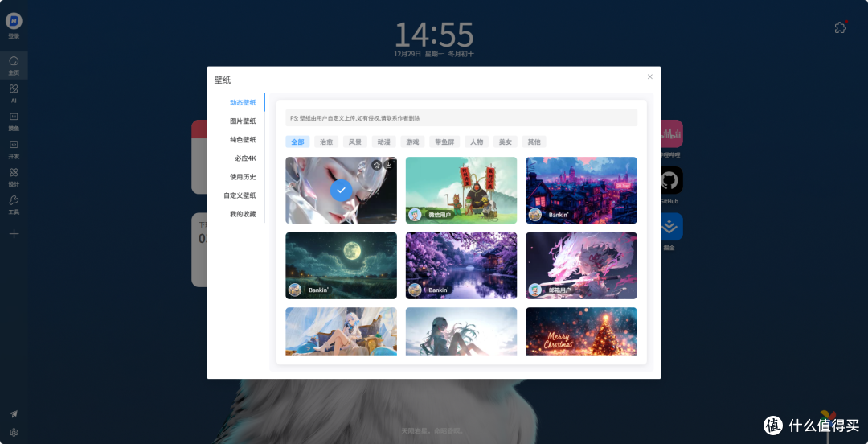Open the 哔哩哔哩 shortcut icon
Viewport: 868px width, 444px height.
670,134
